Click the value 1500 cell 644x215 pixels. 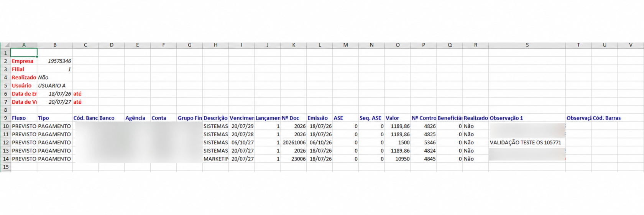pyautogui.click(x=398, y=142)
